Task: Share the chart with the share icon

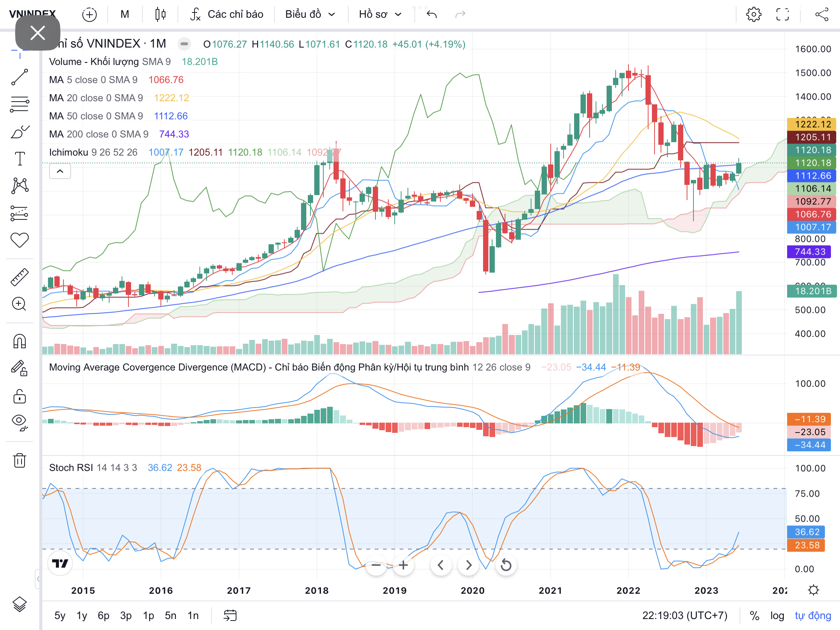Action: tap(822, 14)
